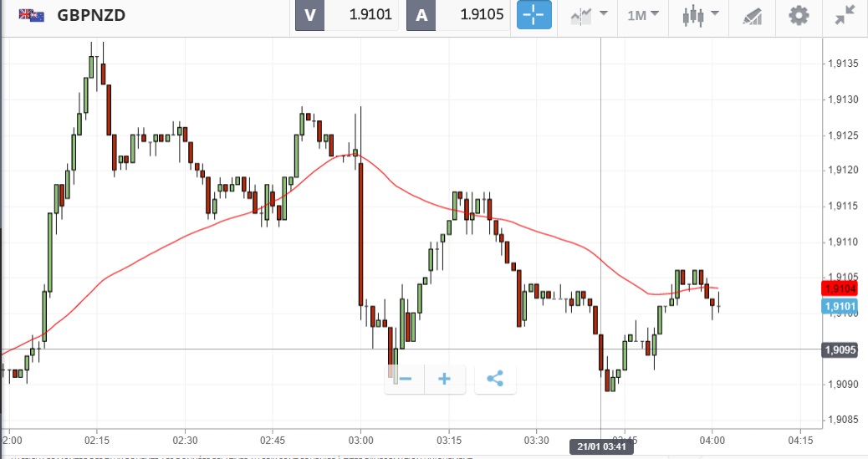Image resolution: width=868 pixels, height=459 pixels.
Task: Click the 21/01 03:41 time marker
Action: 600,446
